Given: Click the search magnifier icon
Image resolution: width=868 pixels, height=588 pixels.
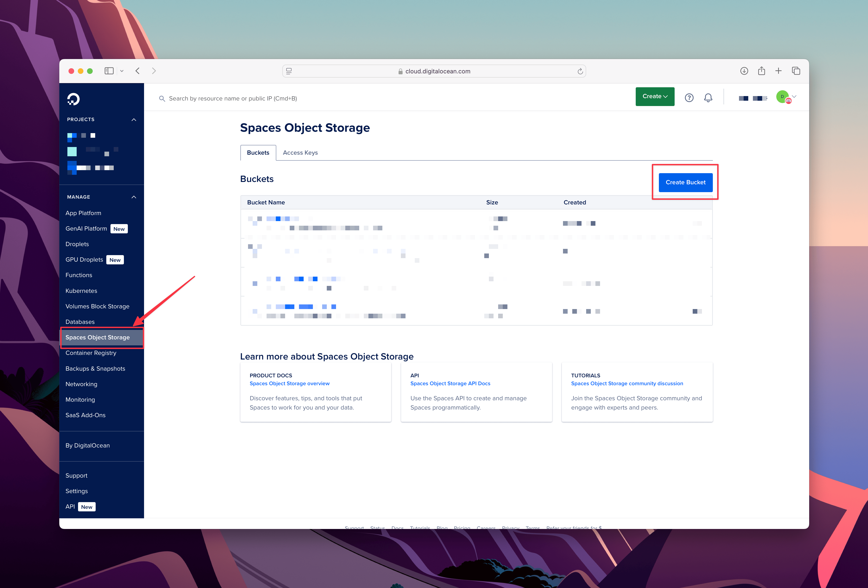Looking at the screenshot, I should click(162, 99).
